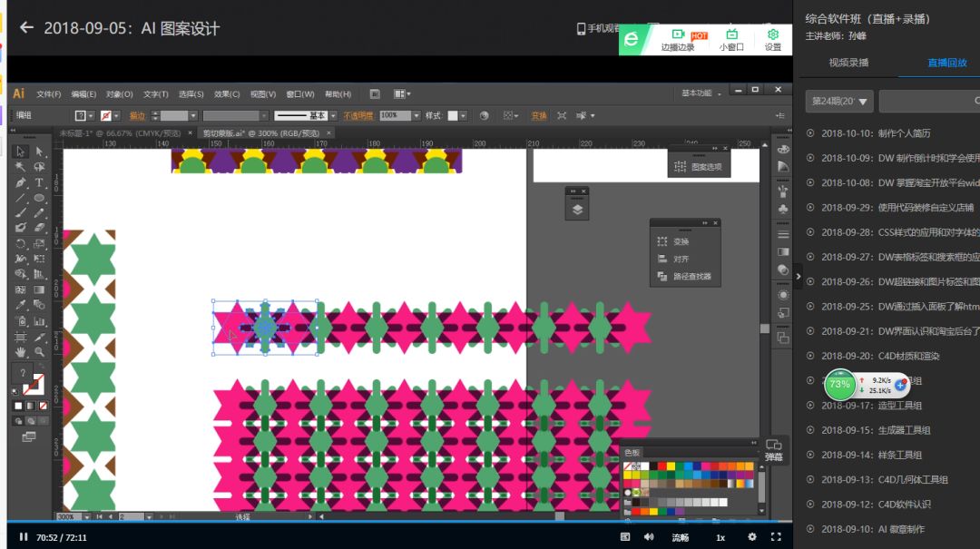Viewport: 980px width, 549px height.
Task: Open the 第24期 session dropdown
Action: pyautogui.click(x=839, y=102)
